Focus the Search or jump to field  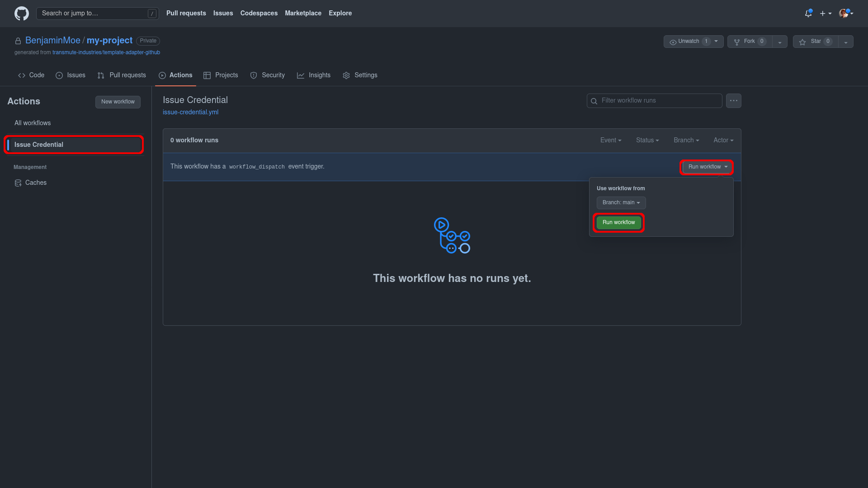click(x=98, y=14)
